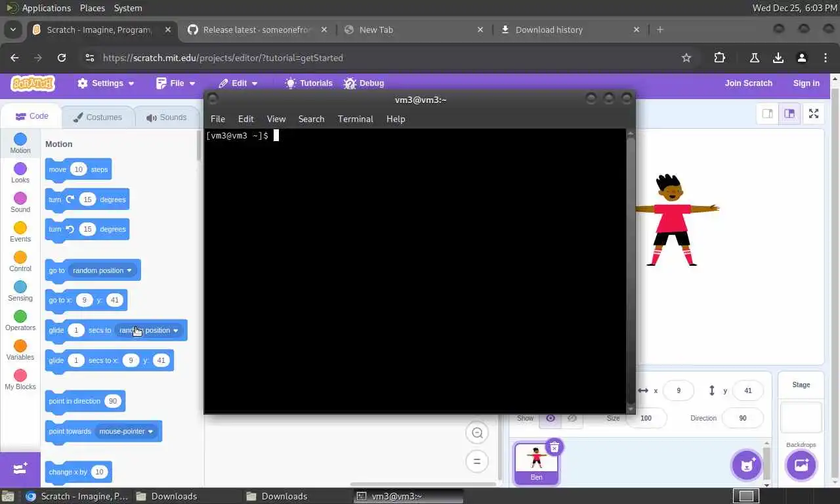Select the Sensing category circle

20,287
